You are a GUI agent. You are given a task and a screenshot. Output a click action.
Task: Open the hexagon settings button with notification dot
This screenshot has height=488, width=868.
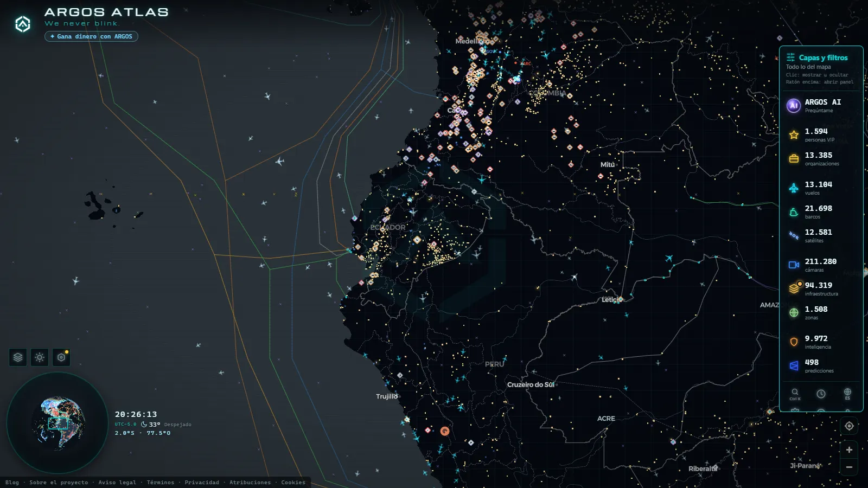click(61, 357)
